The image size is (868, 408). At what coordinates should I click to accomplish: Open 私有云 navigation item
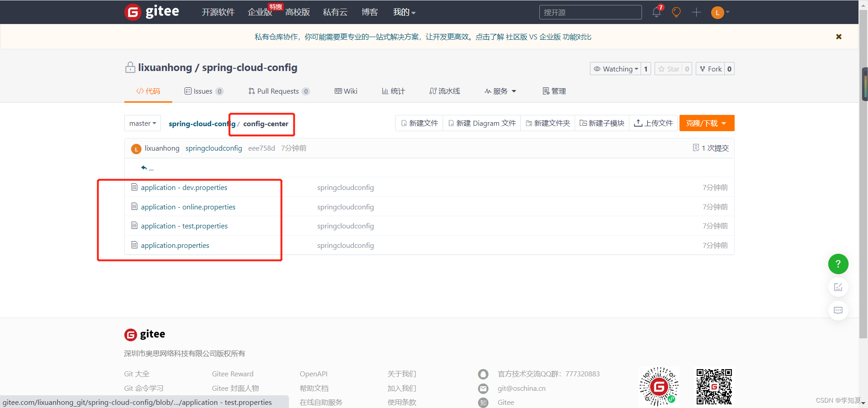[335, 12]
